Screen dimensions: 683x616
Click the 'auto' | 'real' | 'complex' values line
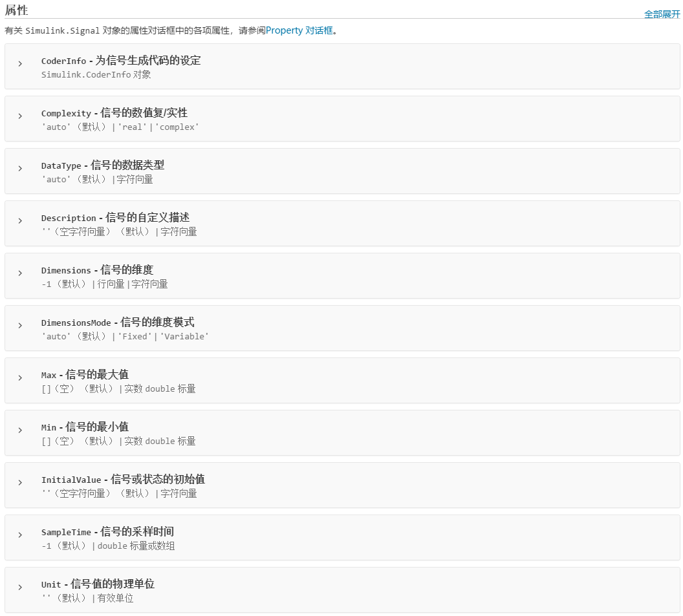tap(120, 127)
